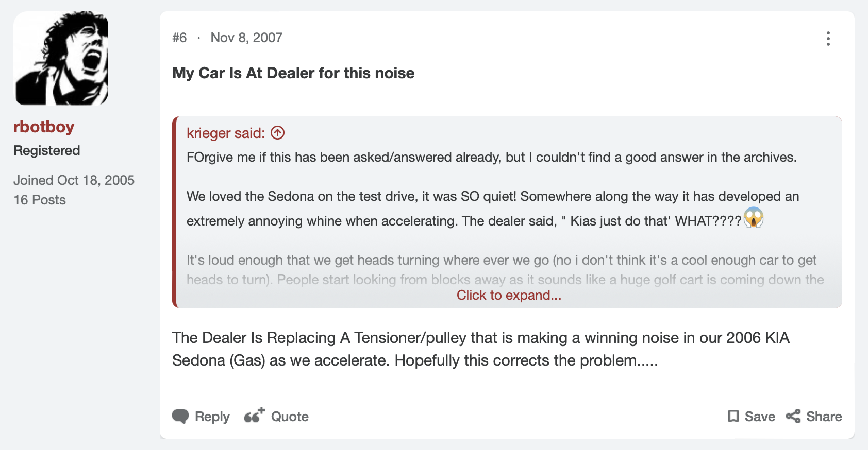868x450 pixels.
Task: Click the krieger said quote attribution
Action: click(226, 133)
